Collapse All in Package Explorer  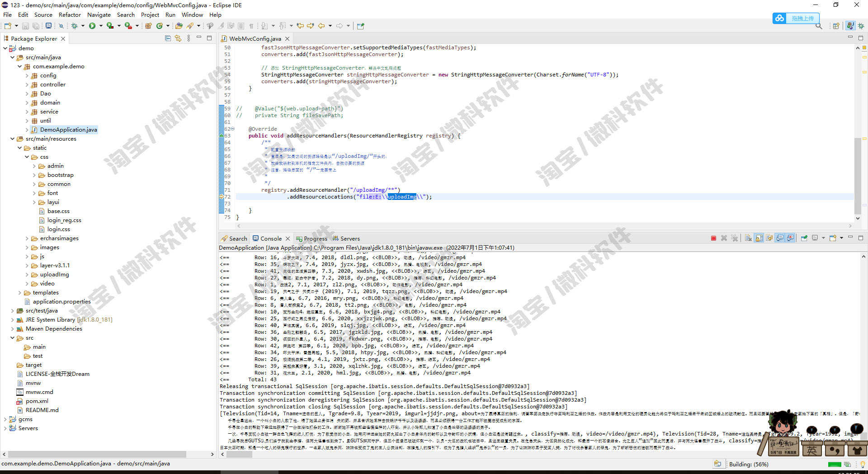(x=168, y=38)
